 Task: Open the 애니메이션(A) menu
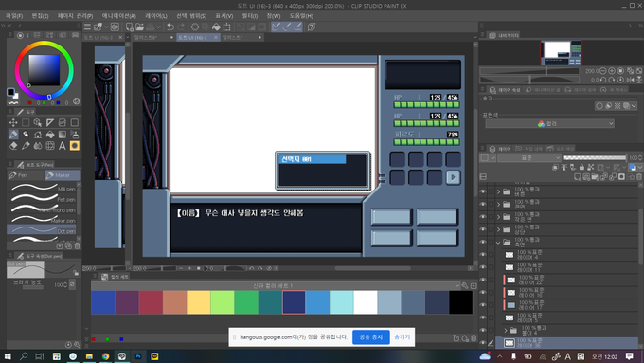pyautogui.click(x=118, y=15)
